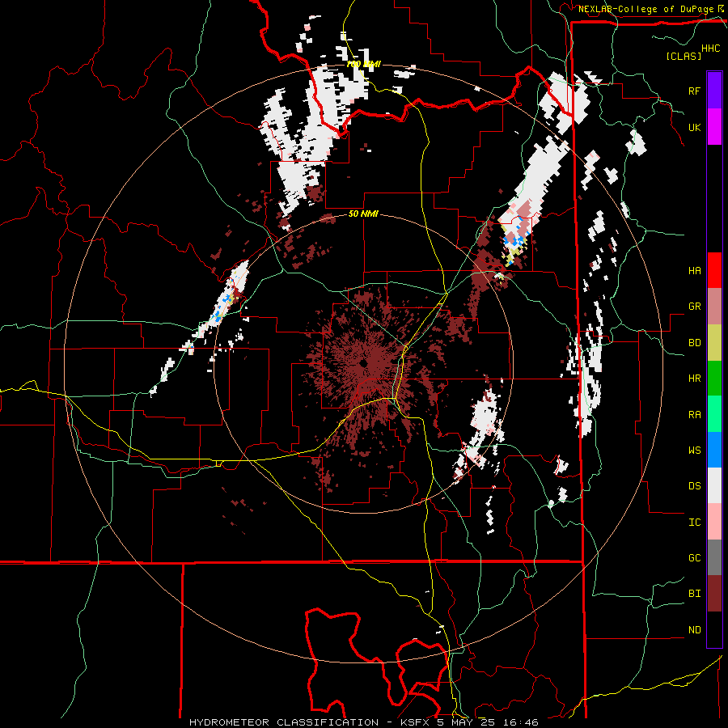Click the HHC product label

pos(711,49)
